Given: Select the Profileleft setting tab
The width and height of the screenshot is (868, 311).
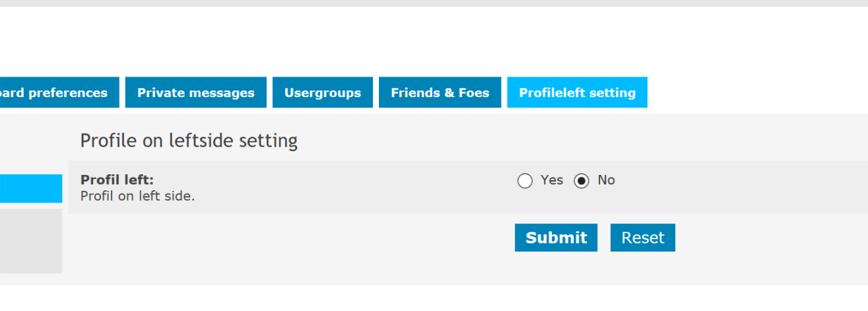Looking at the screenshot, I should click(x=577, y=92).
